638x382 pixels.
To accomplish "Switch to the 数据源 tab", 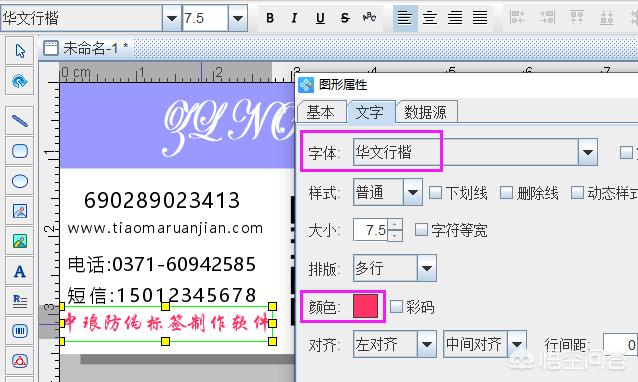I will (x=425, y=112).
